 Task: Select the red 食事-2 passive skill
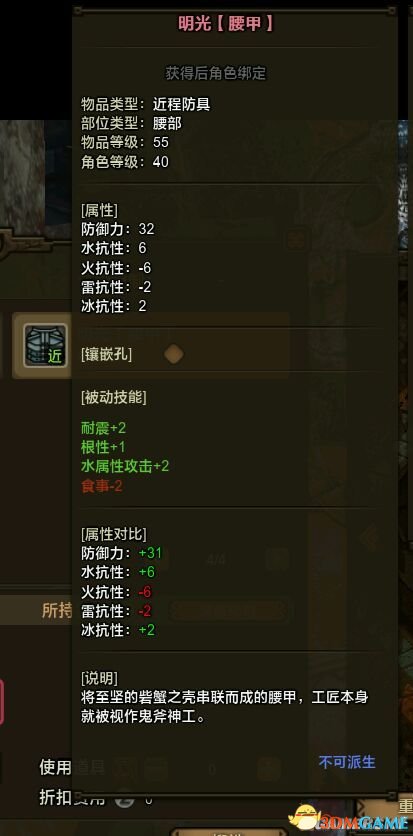click(x=102, y=486)
